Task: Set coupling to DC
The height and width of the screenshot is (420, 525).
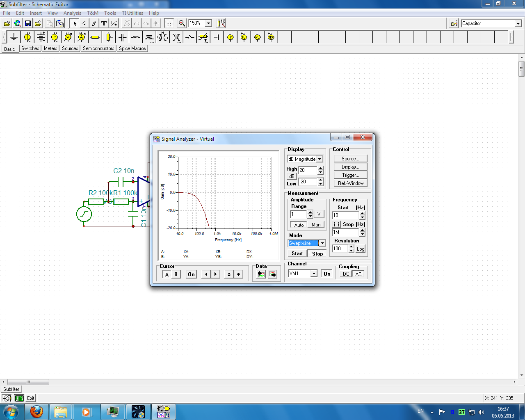Action: [346, 274]
